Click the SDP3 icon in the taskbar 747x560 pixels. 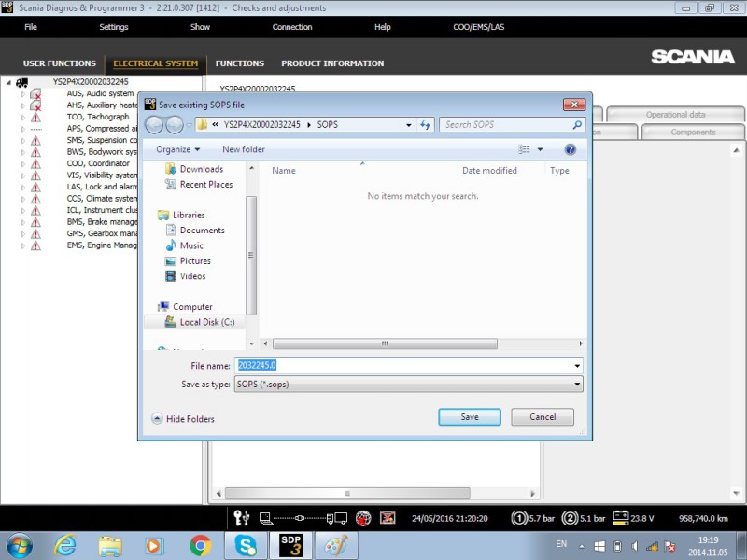(290, 545)
